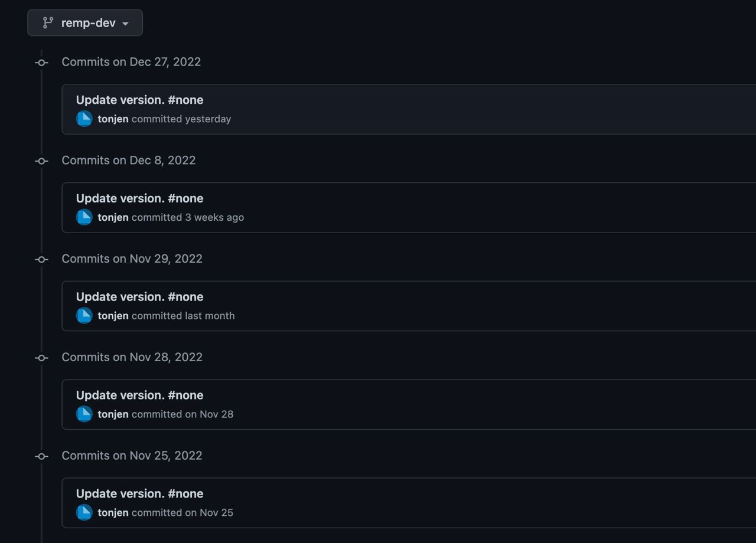Open the remp-dev branch selector dropdown

tap(85, 23)
